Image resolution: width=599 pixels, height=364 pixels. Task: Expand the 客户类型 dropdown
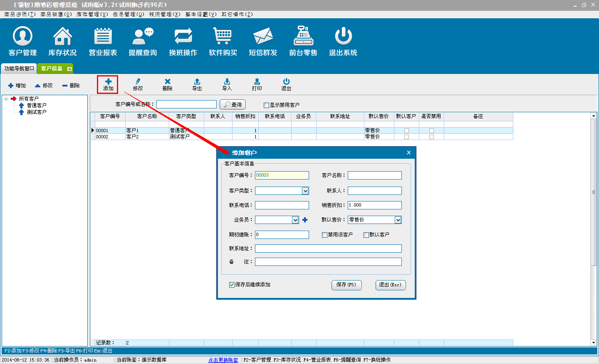[305, 191]
